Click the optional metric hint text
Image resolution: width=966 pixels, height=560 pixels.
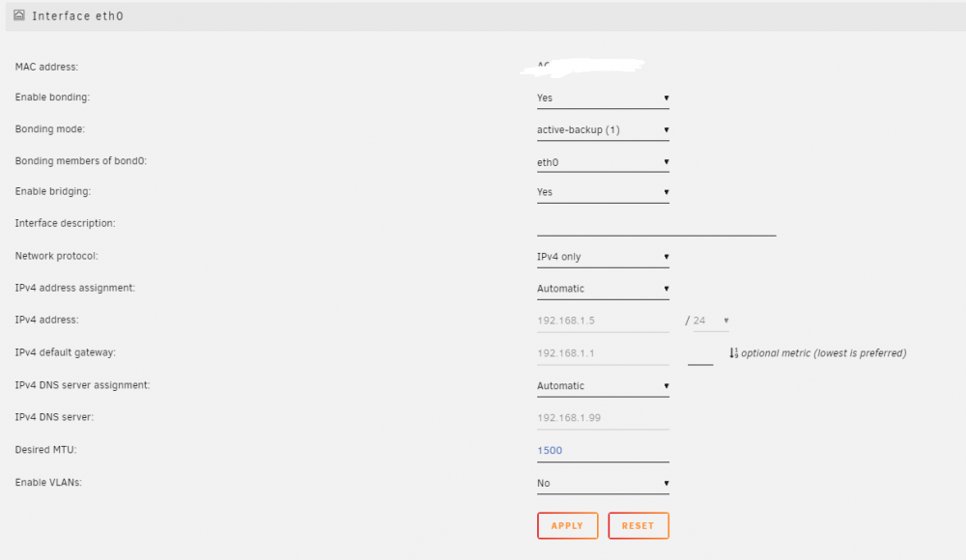coord(824,353)
